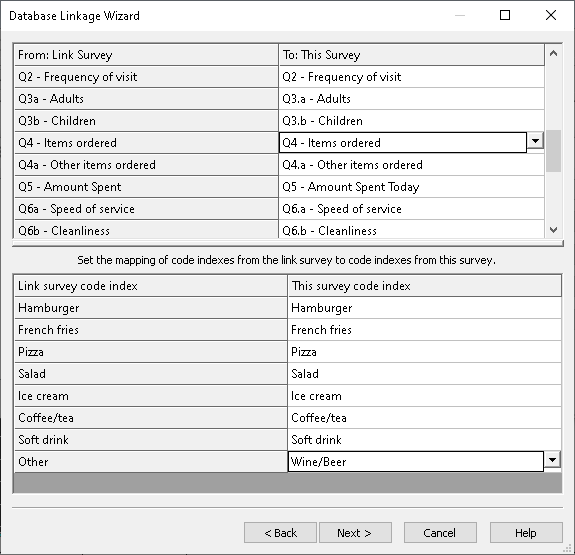This screenshot has width=575, height=555.
Task: Select the Coffee/tea code in This survey column
Action: click(x=425, y=418)
